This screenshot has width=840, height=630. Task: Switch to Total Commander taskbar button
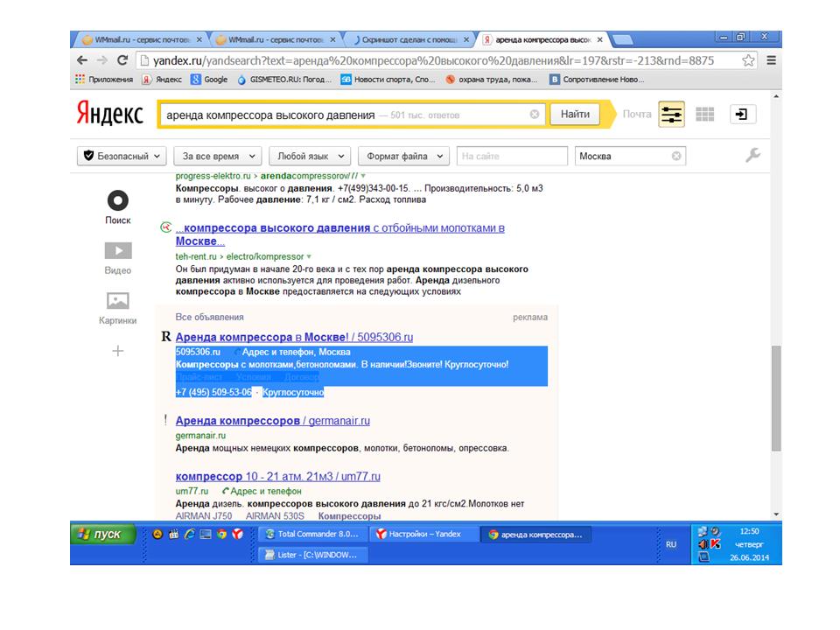tap(314, 534)
